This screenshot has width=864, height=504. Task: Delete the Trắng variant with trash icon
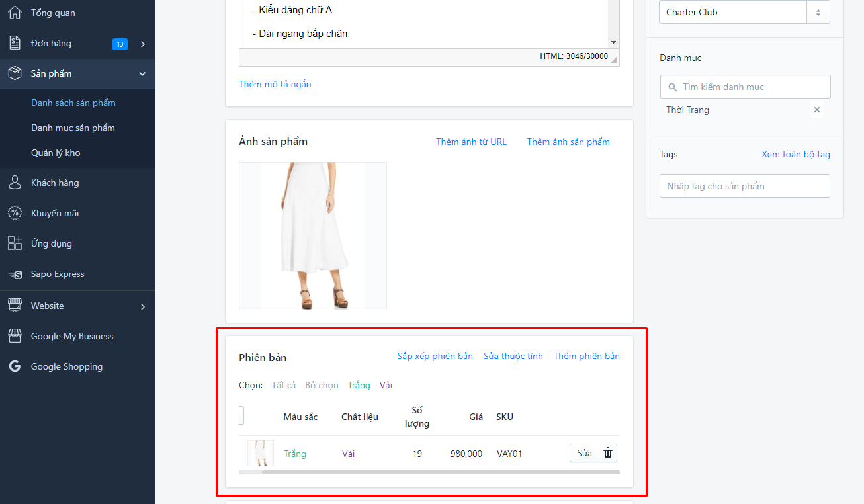click(608, 453)
